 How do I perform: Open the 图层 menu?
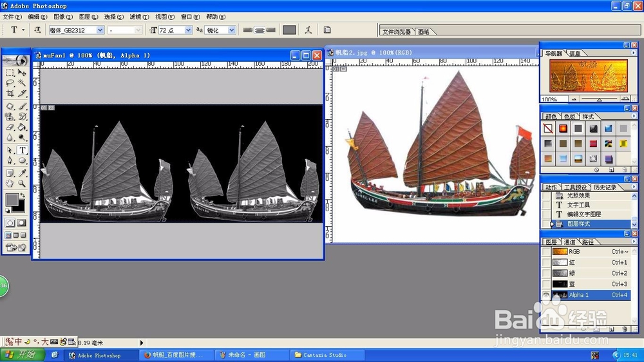click(x=88, y=17)
